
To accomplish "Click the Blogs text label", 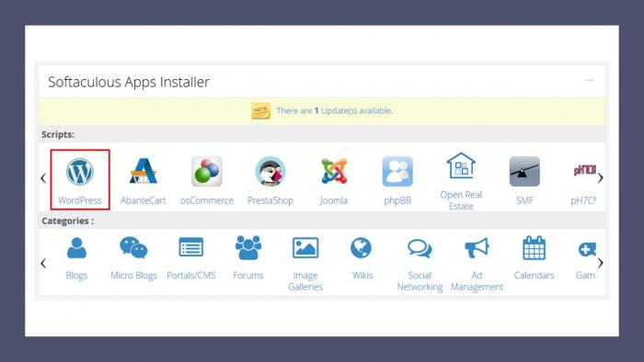I will point(76,276).
